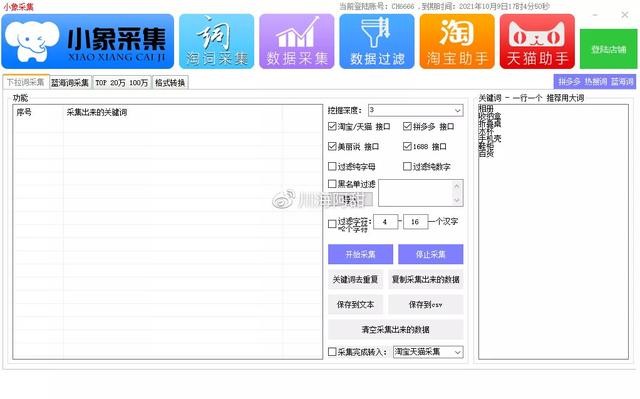Close the 小象采集 window
This screenshot has width=640, height=399.
point(624,15)
